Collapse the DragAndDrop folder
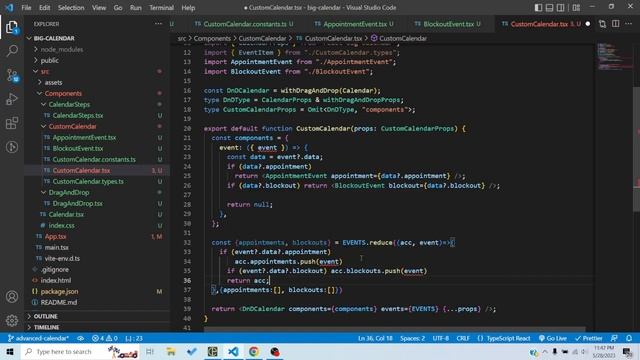 point(69,192)
